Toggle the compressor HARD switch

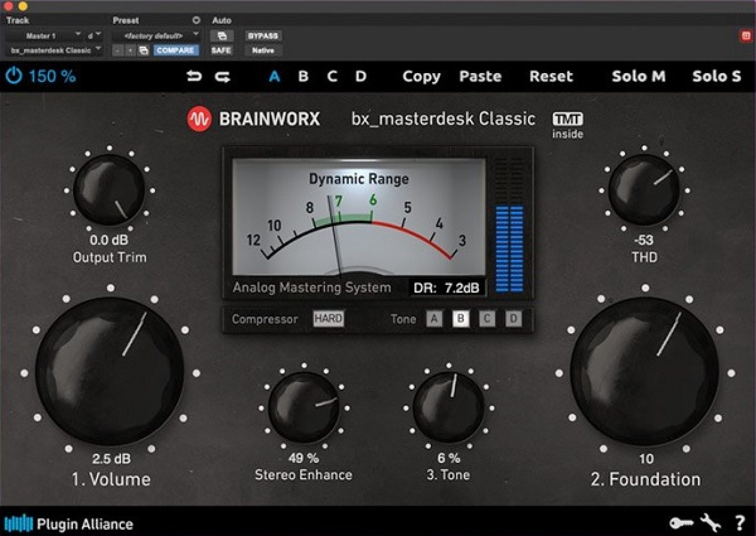coord(328,318)
